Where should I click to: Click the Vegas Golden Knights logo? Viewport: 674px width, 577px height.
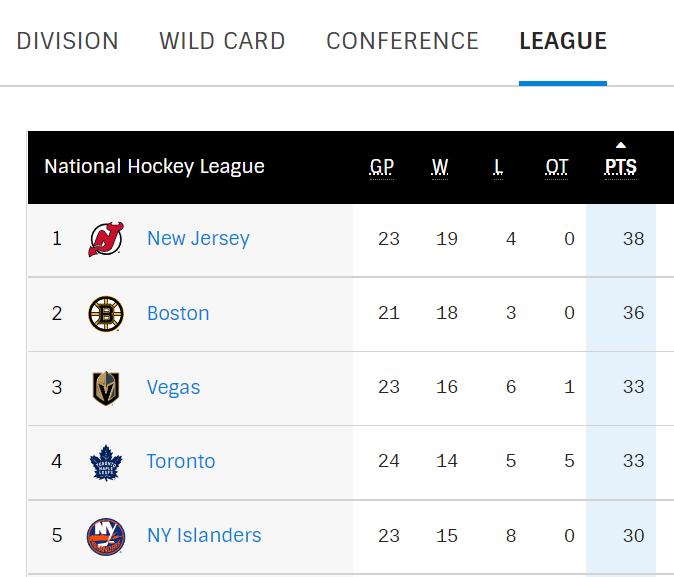click(106, 388)
